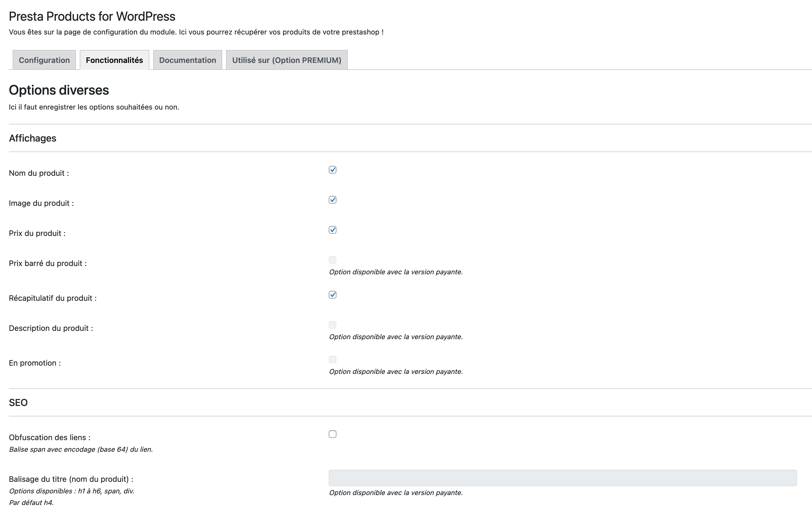Open the Utilisé sur (Option PREMIUM) tab
This screenshot has height=521, width=812.
pos(286,60)
